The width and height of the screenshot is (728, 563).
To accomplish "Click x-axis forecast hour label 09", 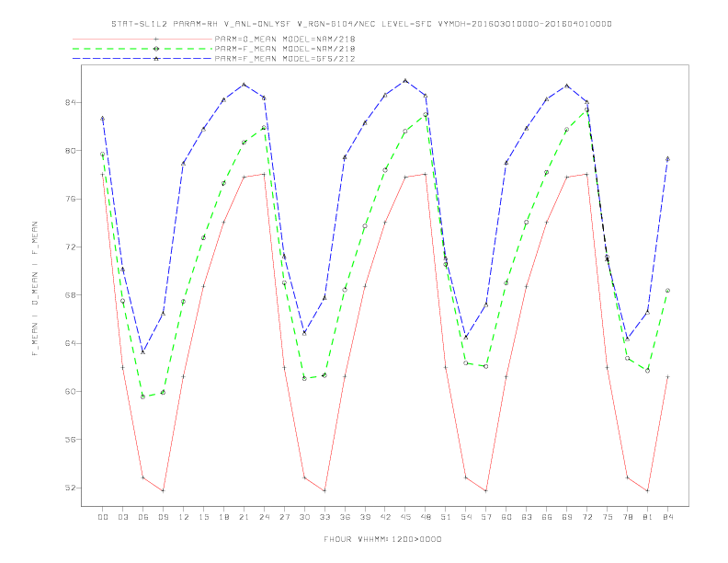I will point(163,517).
